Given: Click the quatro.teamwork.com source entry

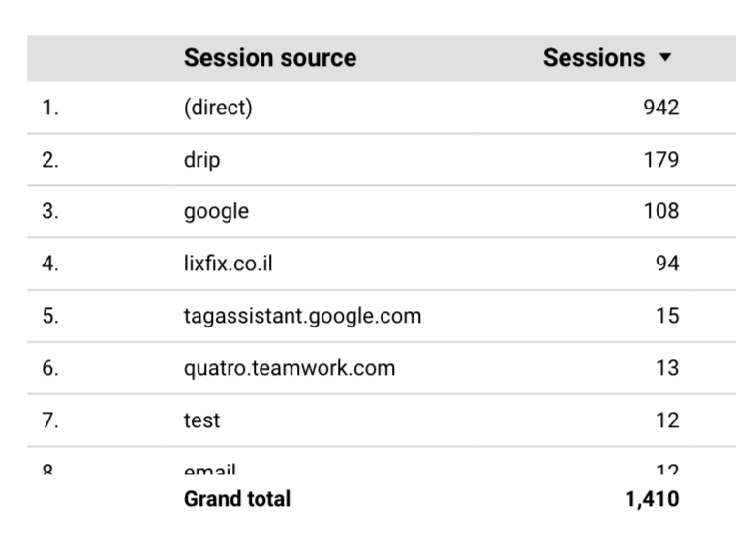Looking at the screenshot, I should pyautogui.click(x=290, y=368).
